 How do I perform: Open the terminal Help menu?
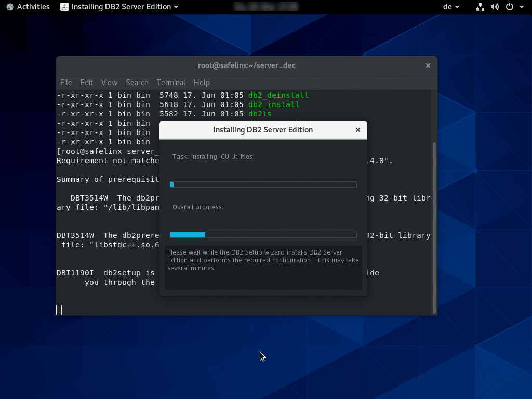[x=202, y=83]
